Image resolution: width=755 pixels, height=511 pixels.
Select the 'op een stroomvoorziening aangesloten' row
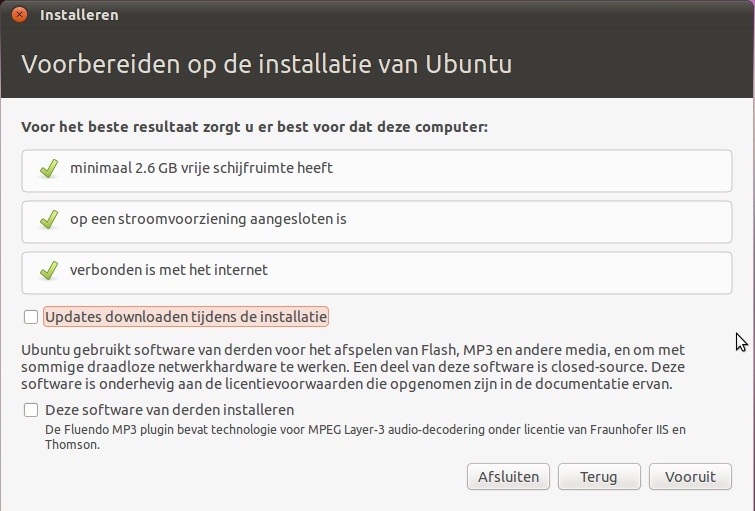tap(377, 222)
